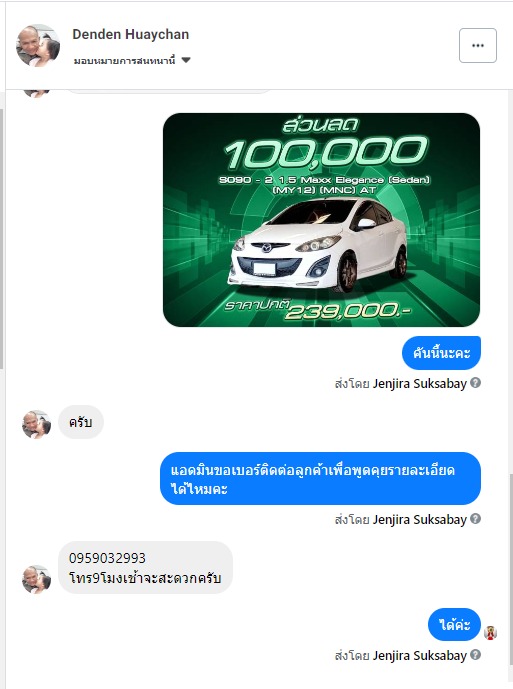This screenshot has height=689, width=513.
Task: Click Jenjira Suksabay name under คันนี้นะคะ
Action: (419, 384)
